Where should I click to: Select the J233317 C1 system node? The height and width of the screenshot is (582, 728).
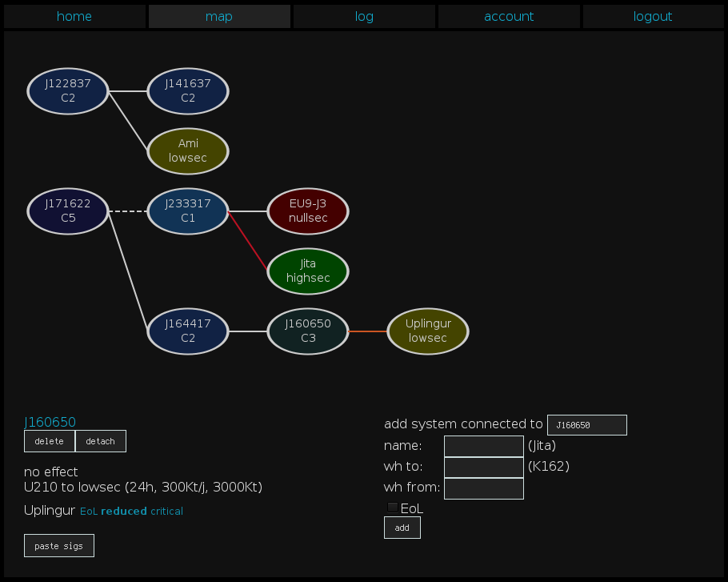188,211
